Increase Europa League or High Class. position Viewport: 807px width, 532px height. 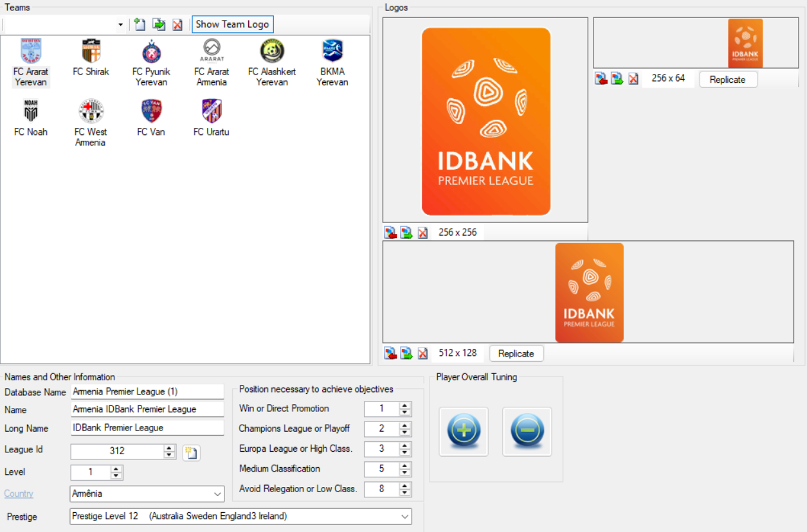(x=405, y=445)
